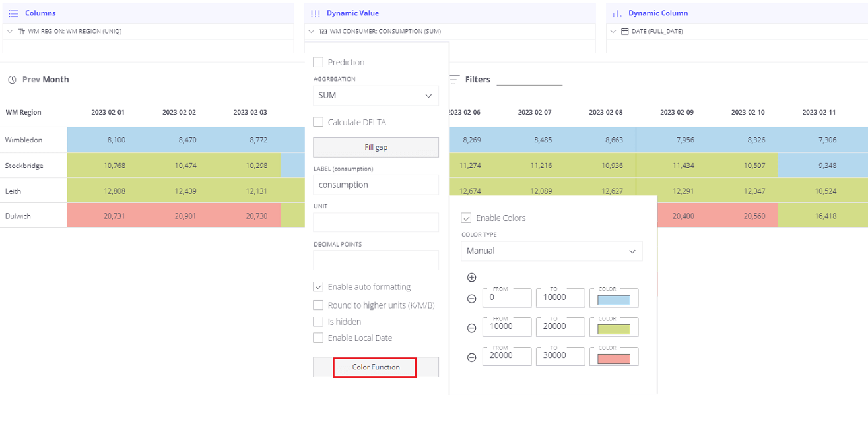Remove the 0-10000 range using its minus icon
868x424 pixels.
click(x=471, y=299)
